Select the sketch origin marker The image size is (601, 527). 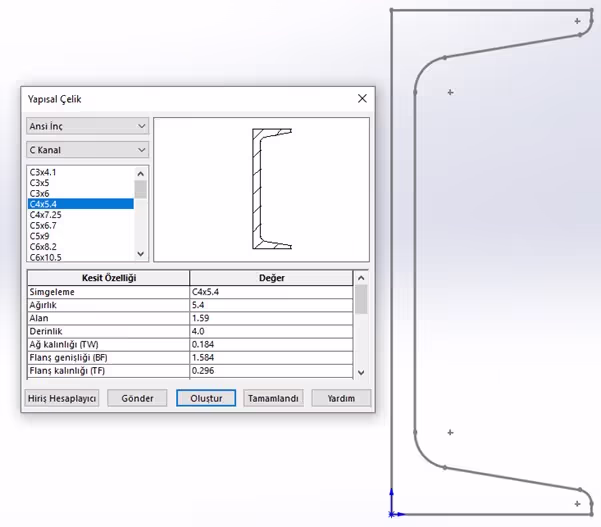pyautogui.click(x=391, y=514)
